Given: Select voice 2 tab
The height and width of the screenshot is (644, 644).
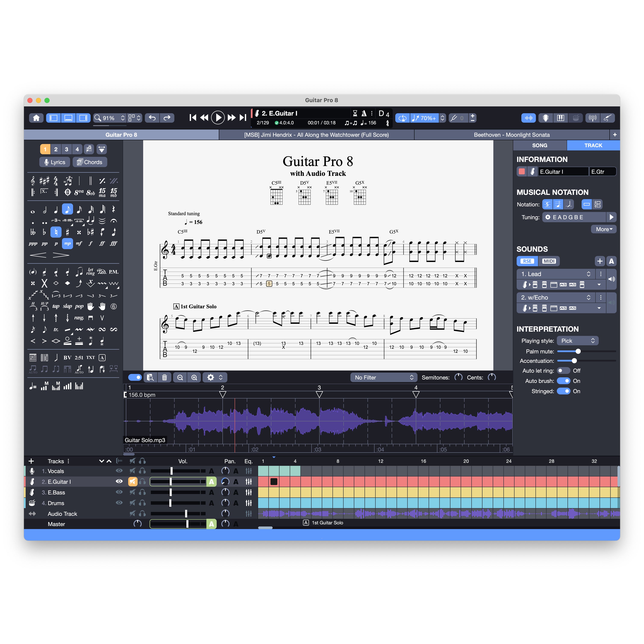Looking at the screenshot, I should [56, 149].
